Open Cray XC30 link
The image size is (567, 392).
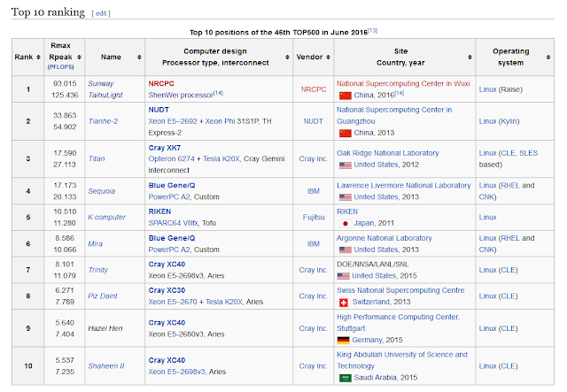(x=167, y=290)
